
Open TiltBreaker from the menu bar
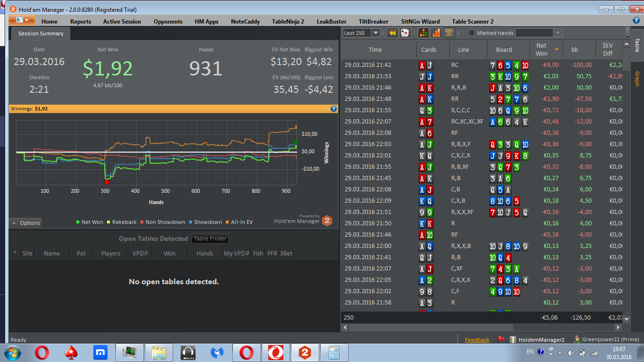point(373,21)
